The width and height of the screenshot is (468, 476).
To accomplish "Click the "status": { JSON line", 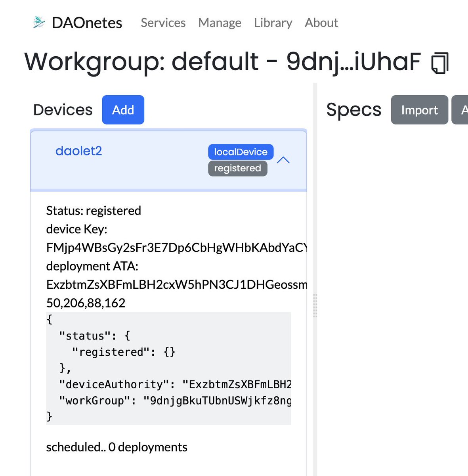I will click(x=94, y=336).
